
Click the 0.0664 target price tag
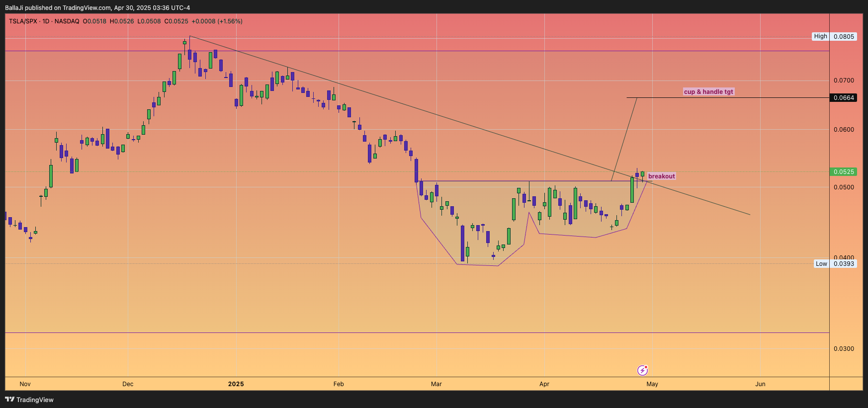(844, 98)
